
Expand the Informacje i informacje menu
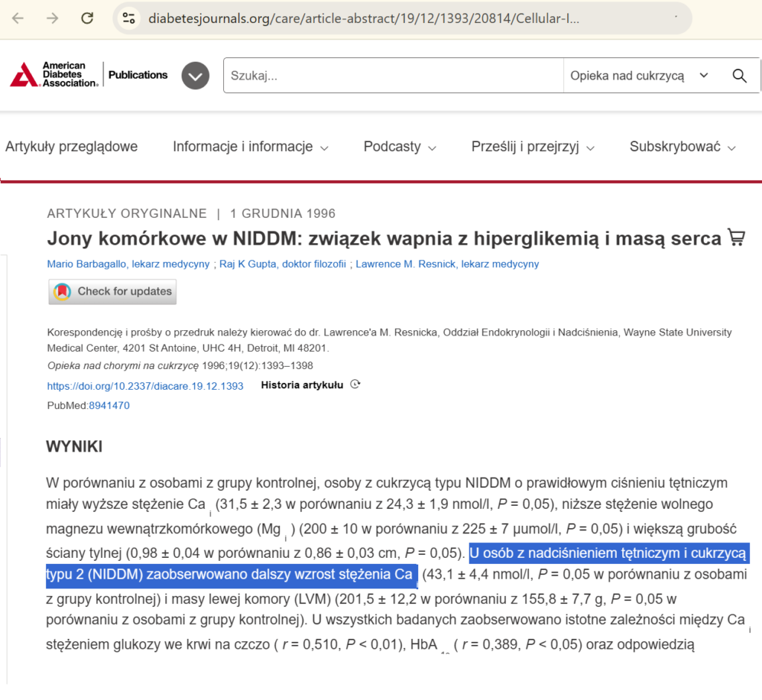click(250, 147)
